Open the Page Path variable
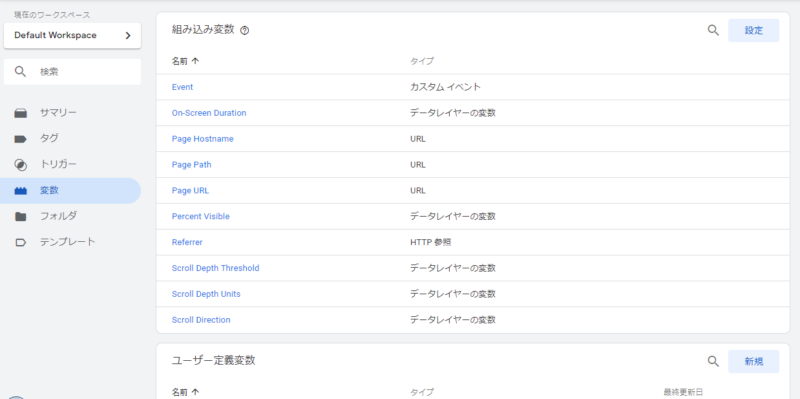800x399 pixels. (191, 165)
